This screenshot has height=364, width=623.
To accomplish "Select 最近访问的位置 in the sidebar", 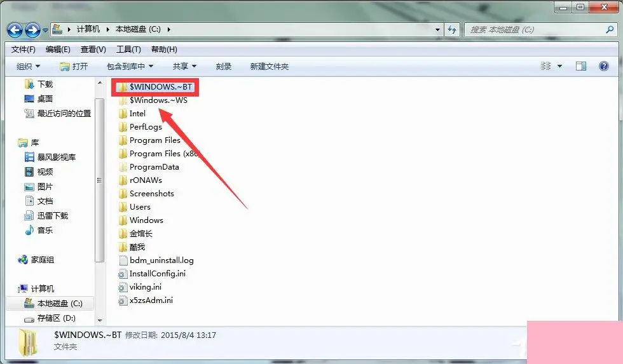I will [58, 113].
